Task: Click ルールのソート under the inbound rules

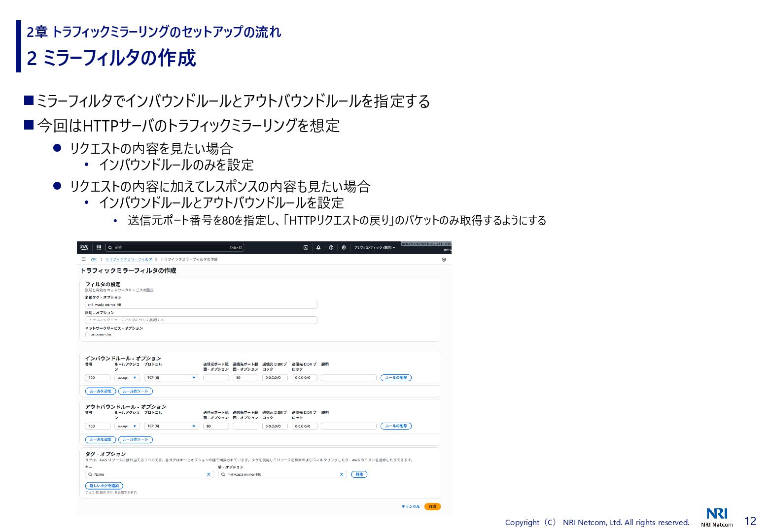Action: point(136,391)
